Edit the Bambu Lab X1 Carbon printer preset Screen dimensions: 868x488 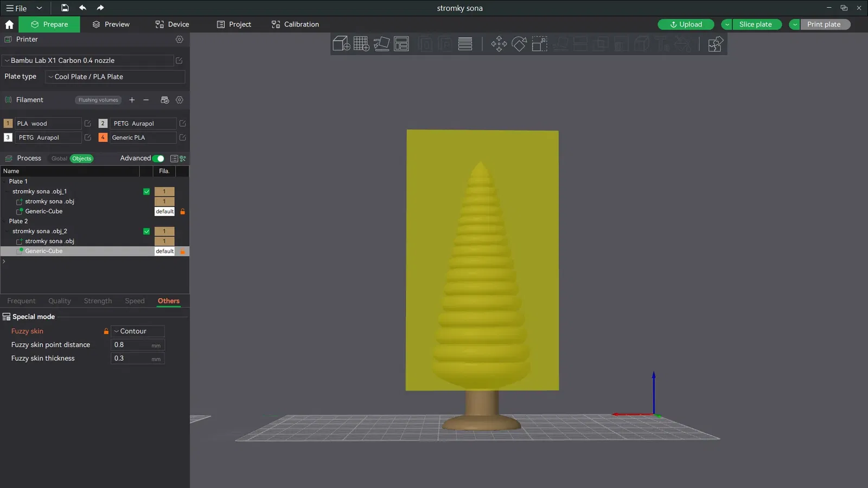point(179,61)
